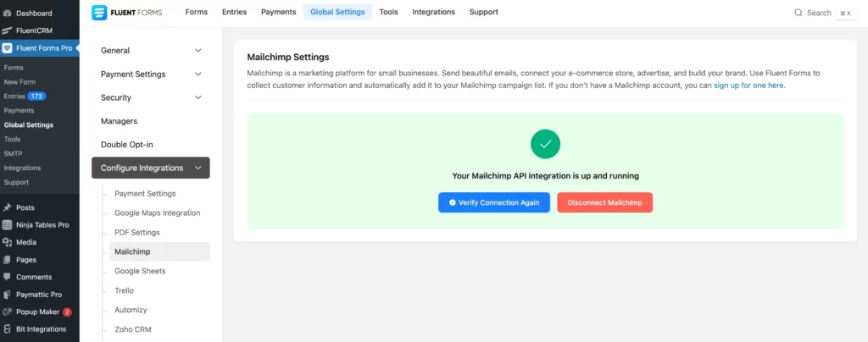Open the Integrations top navigation tab
868x342 pixels.
pos(433,12)
